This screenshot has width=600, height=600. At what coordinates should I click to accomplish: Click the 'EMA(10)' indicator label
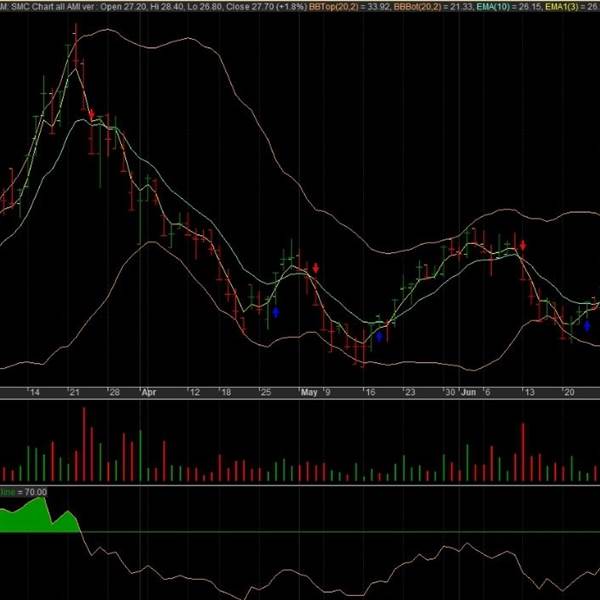pyautogui.click(x=492, y=7)
